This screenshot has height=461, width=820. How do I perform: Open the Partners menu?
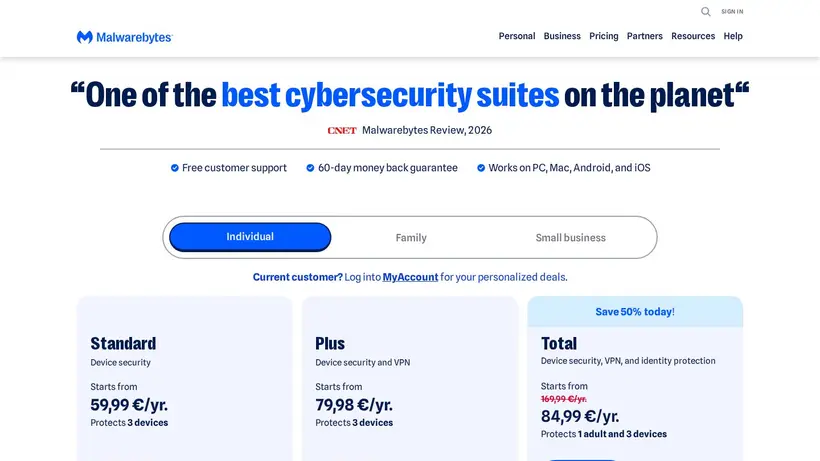[644, 36]
